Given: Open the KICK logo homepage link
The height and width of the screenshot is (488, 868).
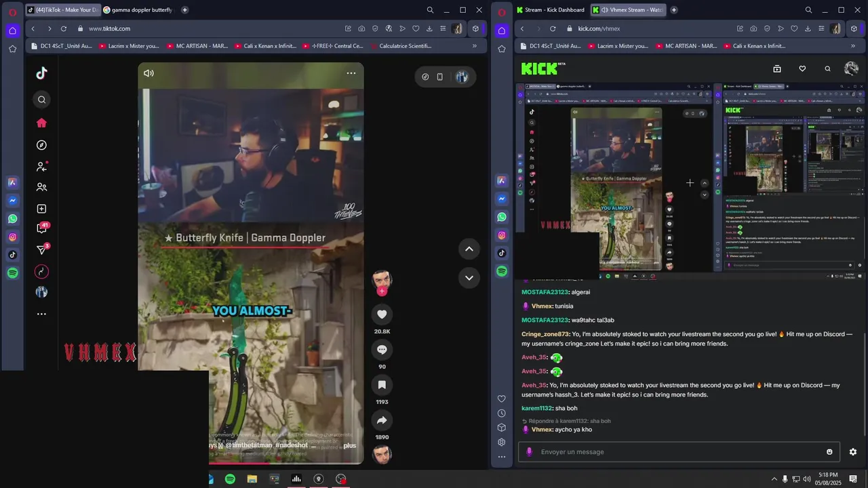Looking at the screenshot, I should [x=542, y=68].
